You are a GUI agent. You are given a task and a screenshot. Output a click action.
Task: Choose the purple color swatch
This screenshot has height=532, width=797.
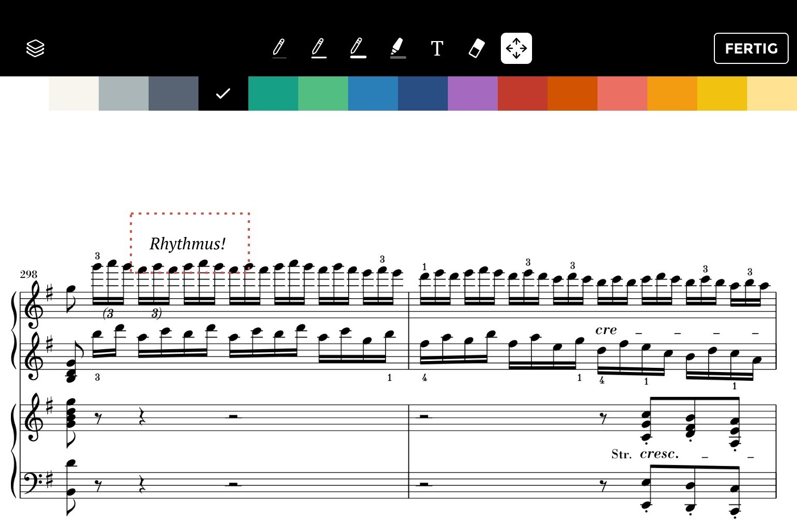[473, 94]
